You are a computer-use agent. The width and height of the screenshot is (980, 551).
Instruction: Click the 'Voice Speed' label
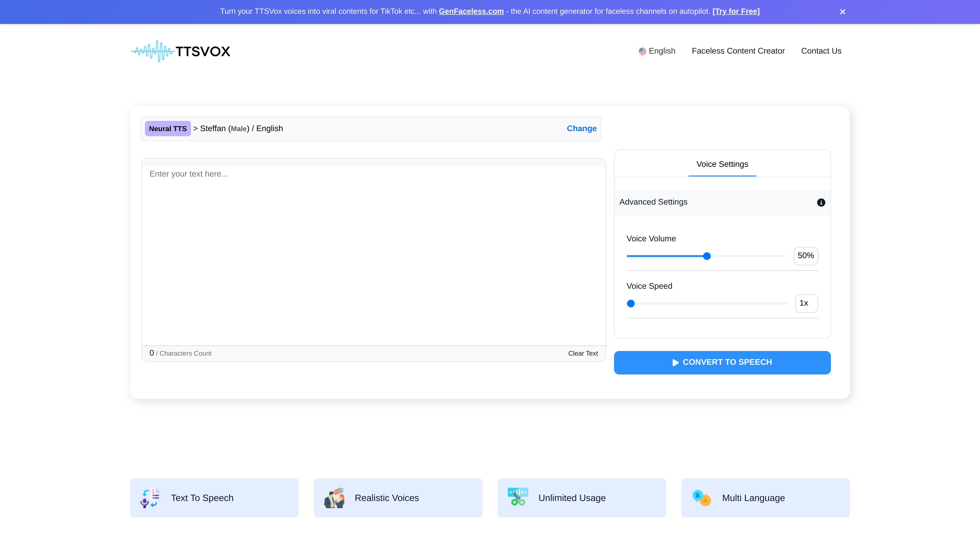pos(649,286)
